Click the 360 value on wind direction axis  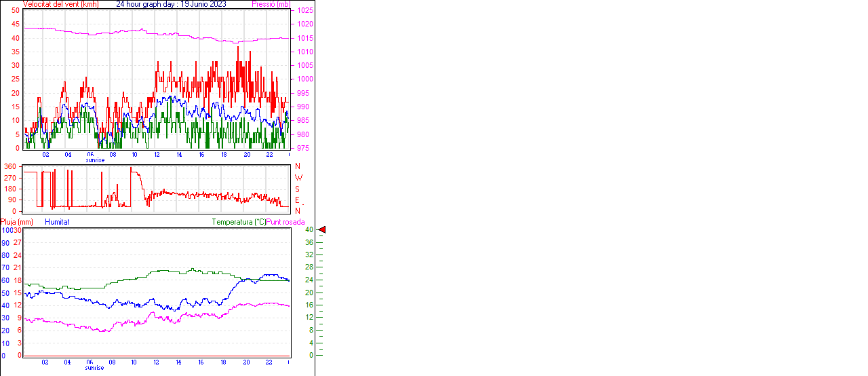[10, 166]
